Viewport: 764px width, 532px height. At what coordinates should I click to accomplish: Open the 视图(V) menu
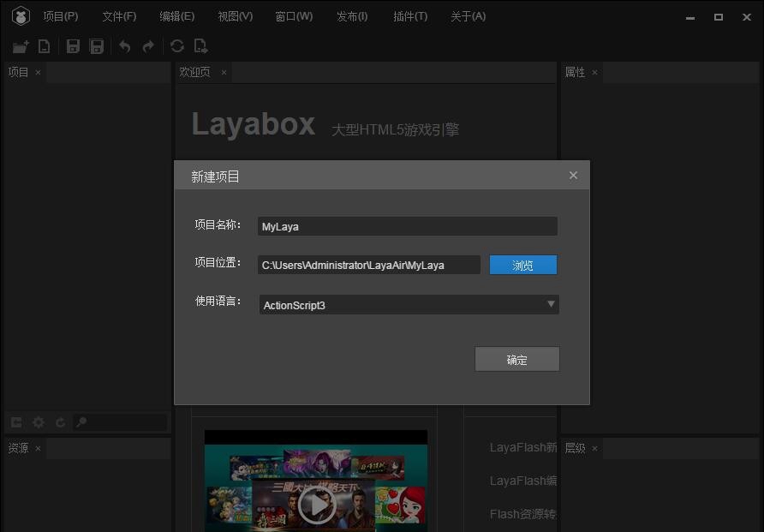coord(236,16)
